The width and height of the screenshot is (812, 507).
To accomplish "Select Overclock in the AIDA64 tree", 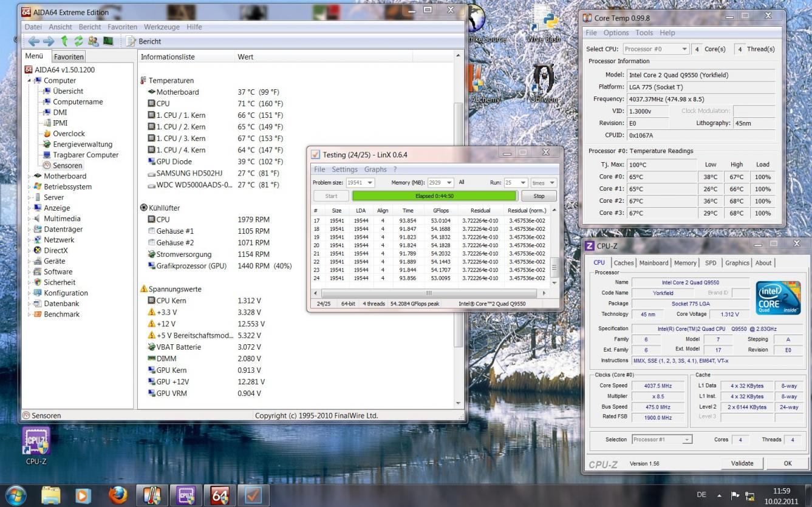I will (x=69, y=134).
